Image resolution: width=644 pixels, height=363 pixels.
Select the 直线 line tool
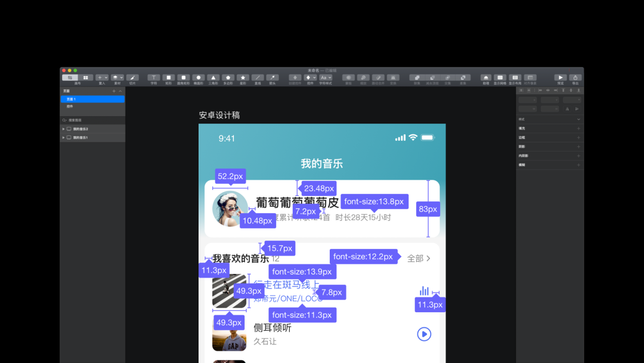(258, 77)
